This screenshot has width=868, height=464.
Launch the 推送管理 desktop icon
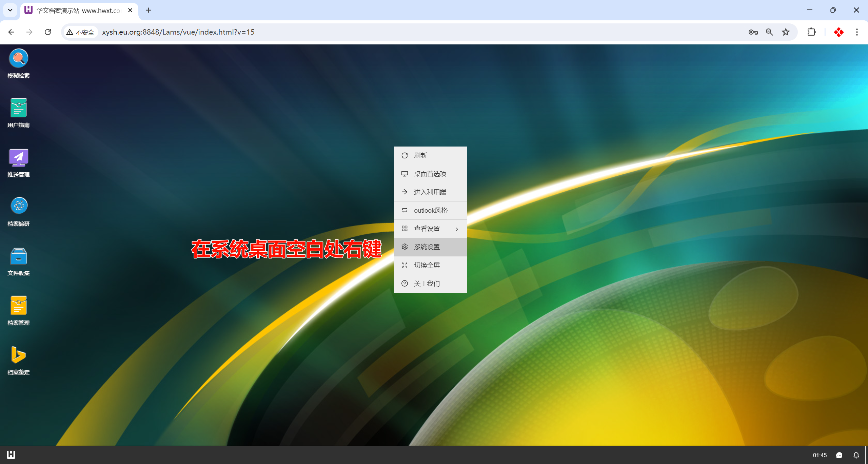(19, 158)
